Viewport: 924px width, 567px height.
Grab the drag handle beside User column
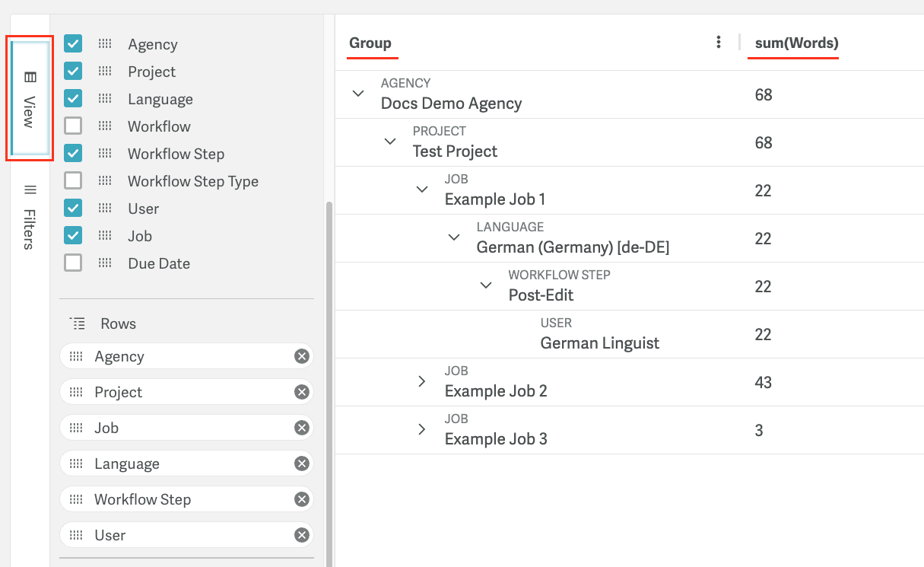[x=105, y=209]
